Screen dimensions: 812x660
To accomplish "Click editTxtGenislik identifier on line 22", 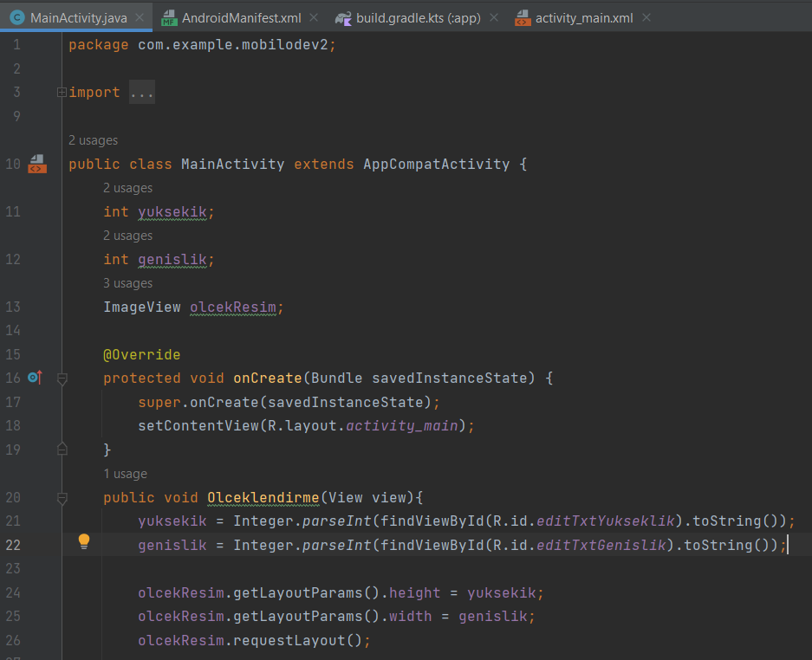I will (x=601, y=545).
